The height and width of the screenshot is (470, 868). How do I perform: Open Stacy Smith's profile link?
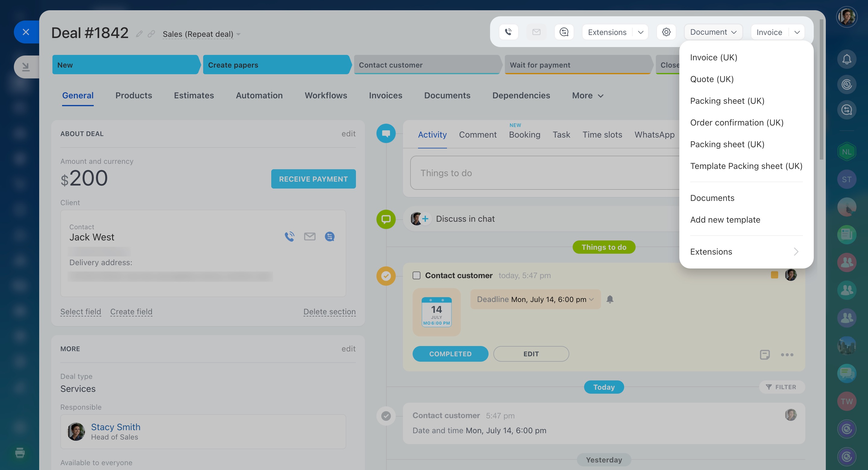pos(115,427)
